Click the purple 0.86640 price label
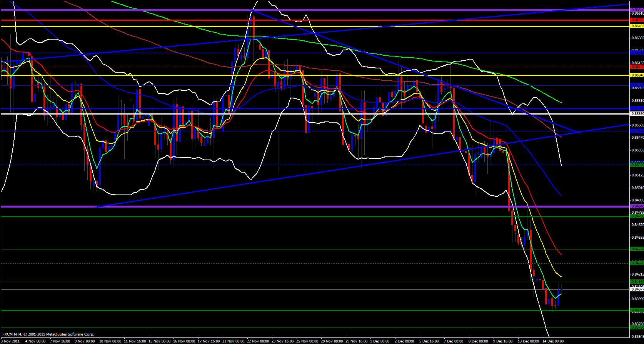Image resolution: width=644 pixels, height=344 pixels. 637,10
